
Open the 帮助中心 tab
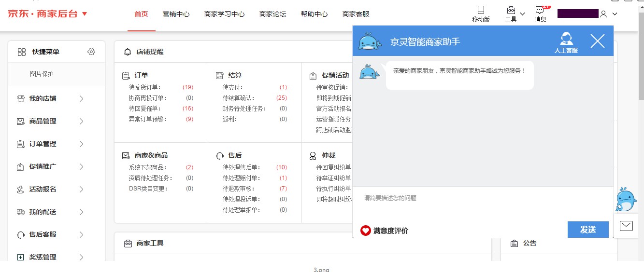tap(314, 14)
